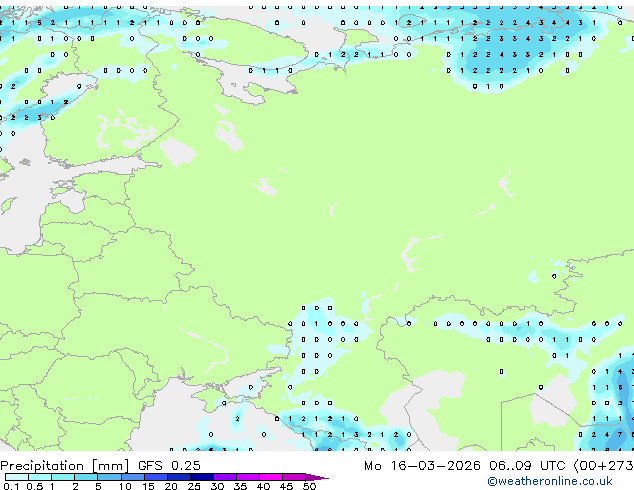Click the purple swatch between 30 and 35
This screenshot has width=634, height=490.
[x=225, y=477]
